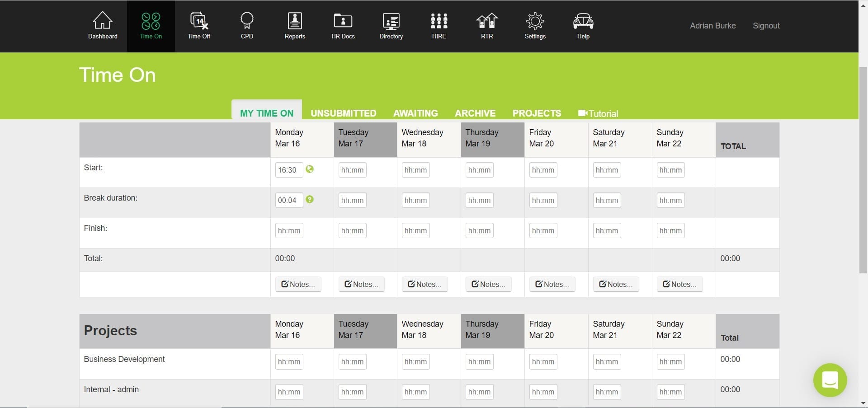
Task: Click the Friday start time field
Action: coord(543,170)
